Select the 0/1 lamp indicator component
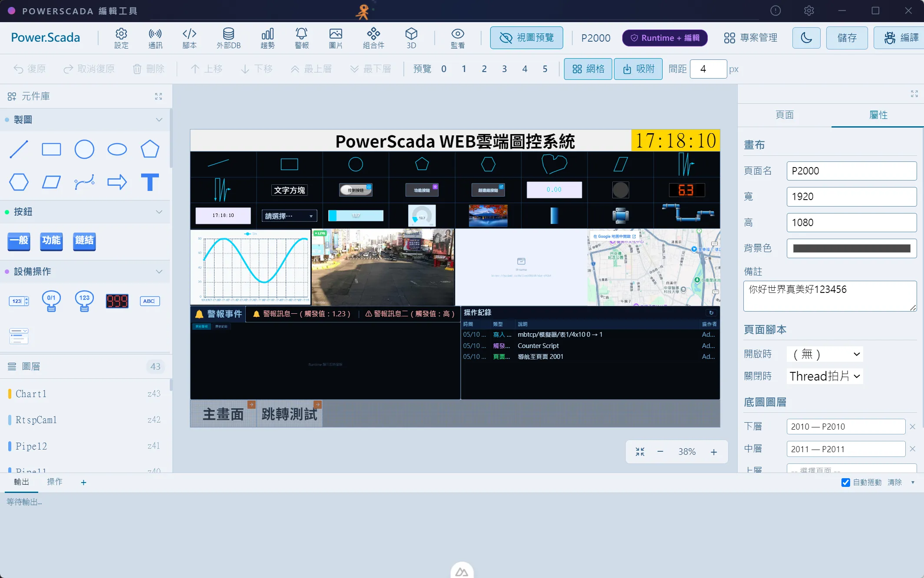Image resolution: width=924 pixels, height=578 pixels. coord(51,301)
